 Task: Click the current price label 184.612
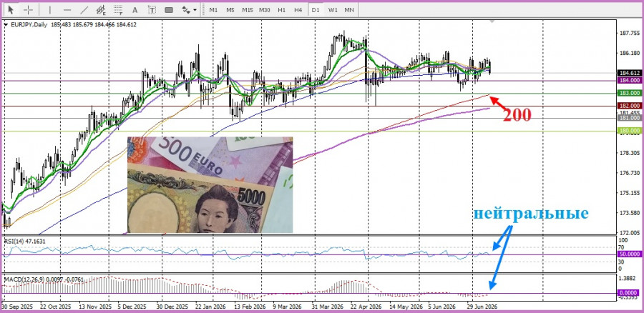pyautogui.click(x=628, y=73)
